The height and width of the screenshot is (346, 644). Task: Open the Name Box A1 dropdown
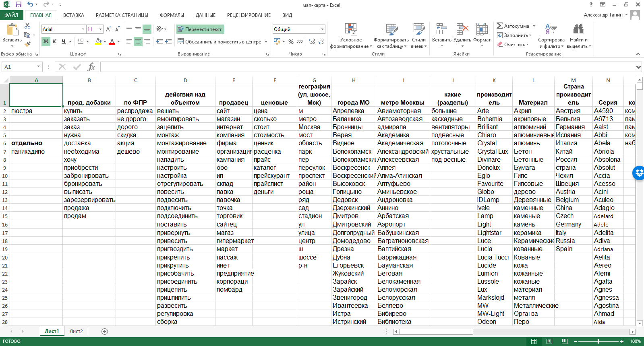point(38,67)
